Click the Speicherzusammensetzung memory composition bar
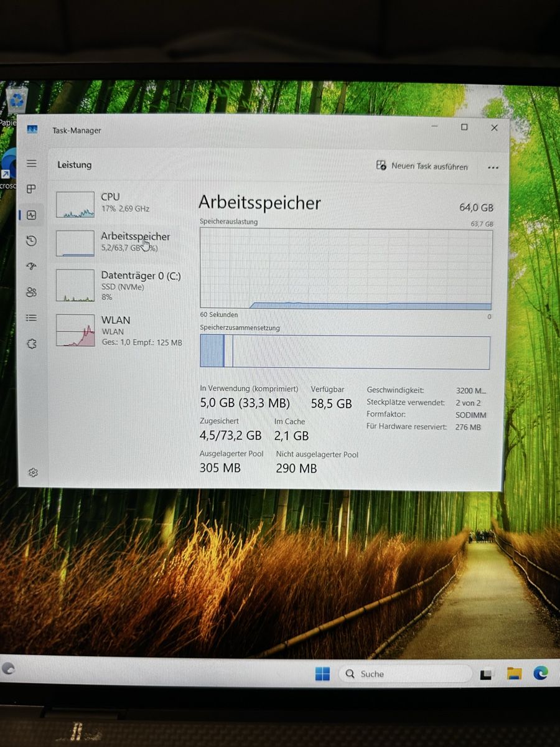This screenshot has height=747, width=560. pyautogui.click(x=345, y=352)
